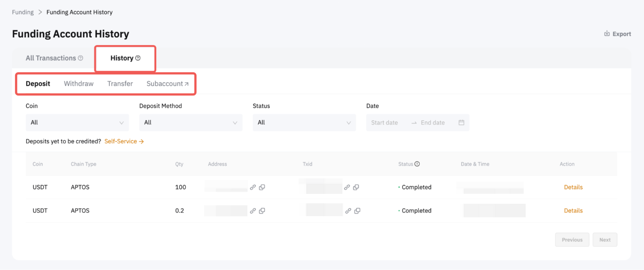Copy address of the 100 USDT deposit

pos(262,187)
